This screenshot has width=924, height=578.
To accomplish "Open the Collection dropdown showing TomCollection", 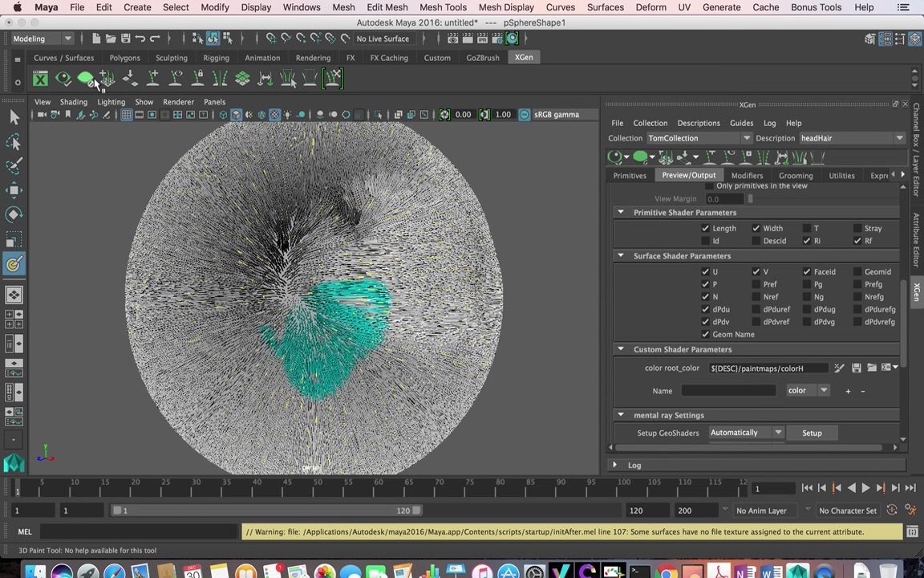I will pos(698,138).
